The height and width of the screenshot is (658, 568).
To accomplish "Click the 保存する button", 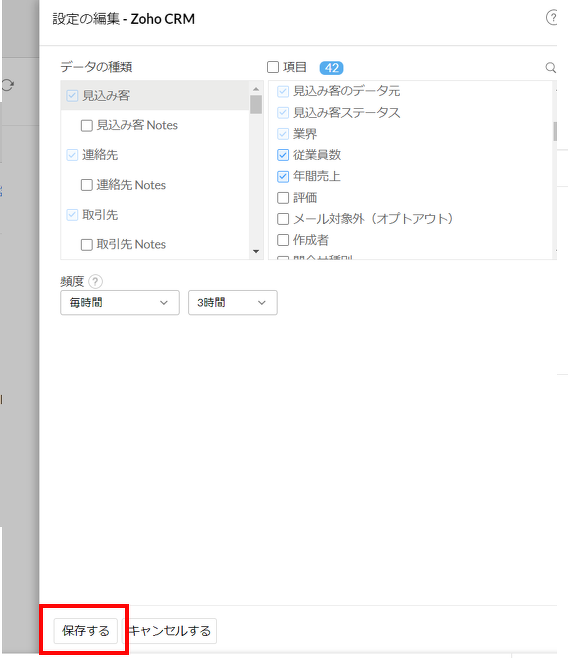I will point(86,631).
